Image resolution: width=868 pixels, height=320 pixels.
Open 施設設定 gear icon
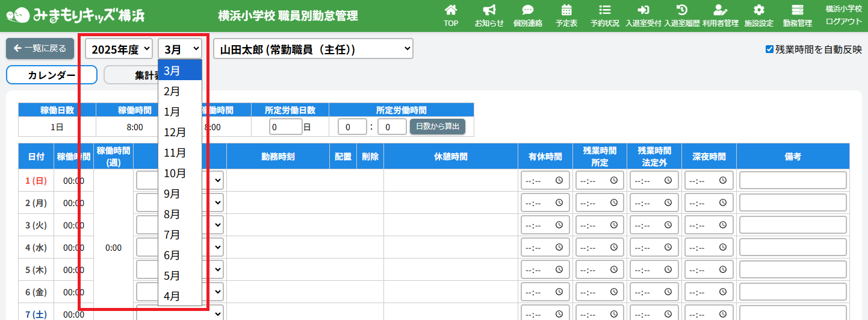[x=758, y=10]
